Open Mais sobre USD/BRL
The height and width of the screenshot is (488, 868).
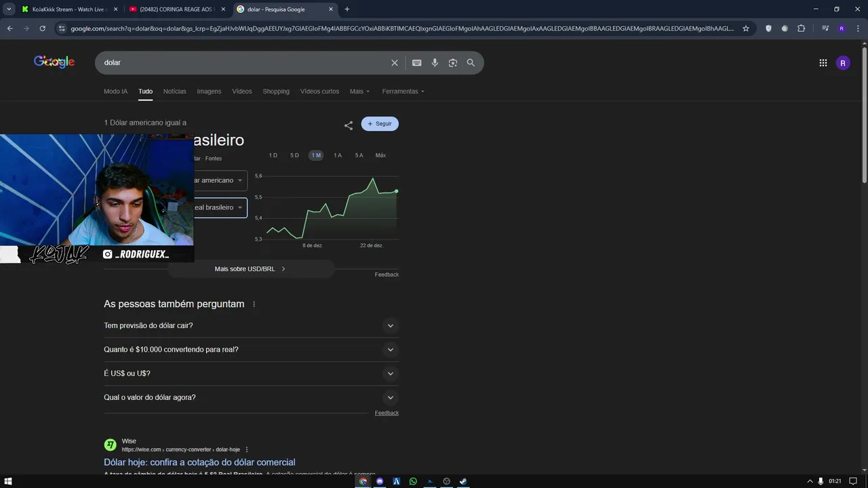(250, 269)
